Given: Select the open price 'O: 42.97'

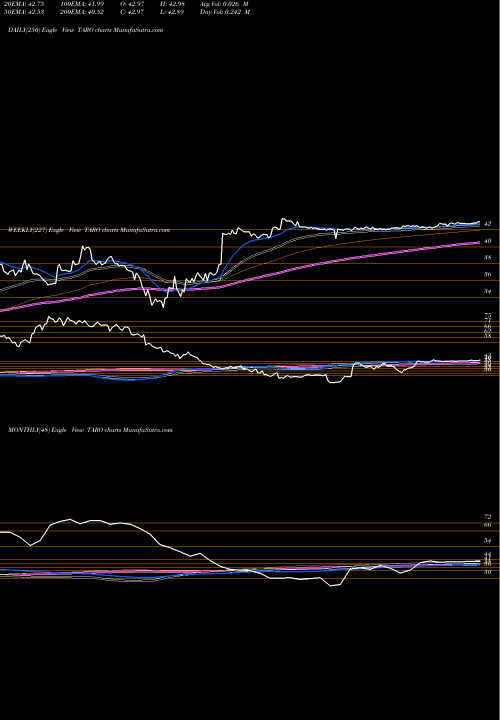Looking at the screenshot, I should [x=133, y=3].
